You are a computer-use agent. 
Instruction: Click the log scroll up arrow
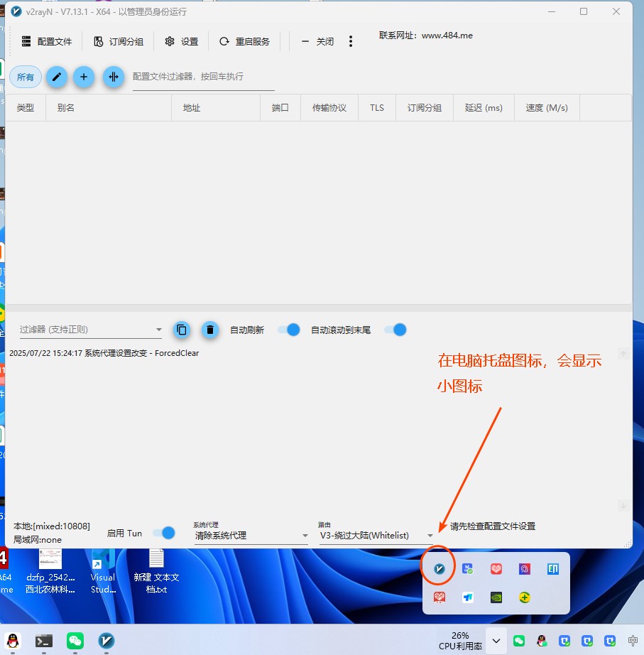click(623, 354)
